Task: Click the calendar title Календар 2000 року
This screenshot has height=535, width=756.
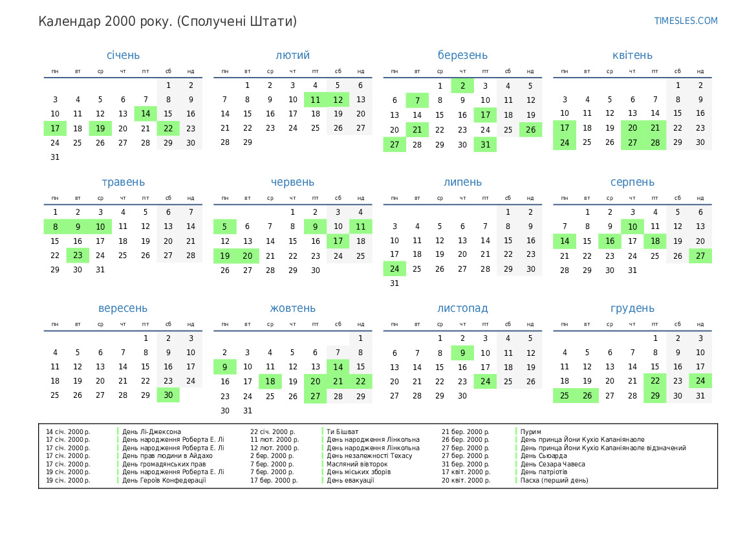Action: click(167, 21)
